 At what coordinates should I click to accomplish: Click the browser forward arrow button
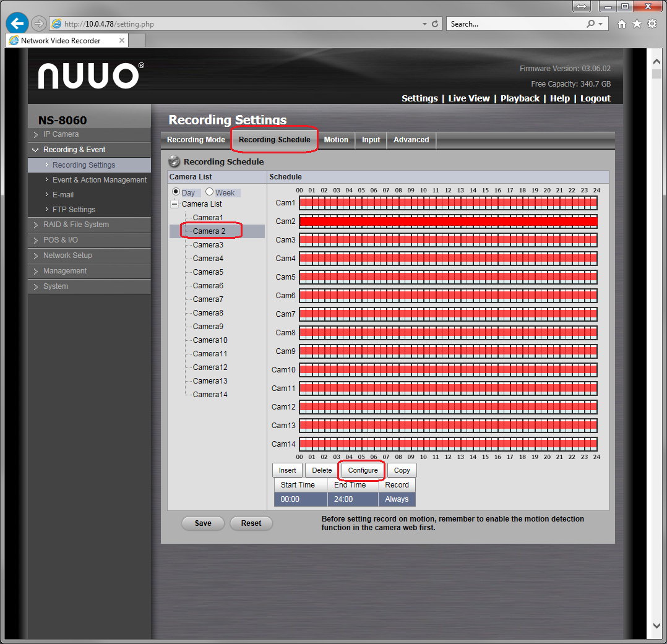pos(39,24)
